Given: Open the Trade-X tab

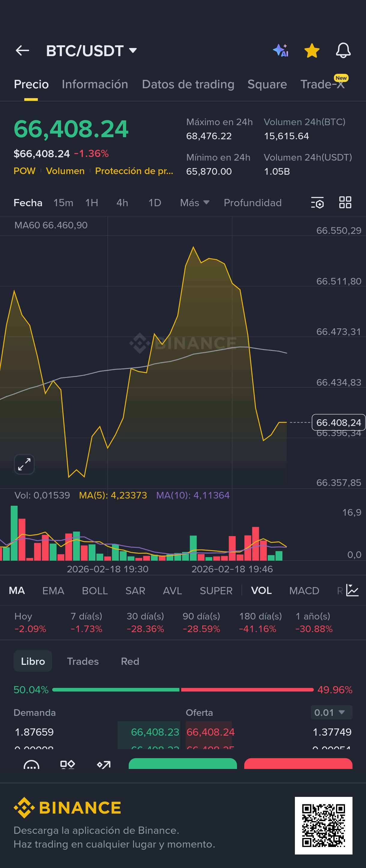Looking at the screenshot, I should (x=322, y=84).
